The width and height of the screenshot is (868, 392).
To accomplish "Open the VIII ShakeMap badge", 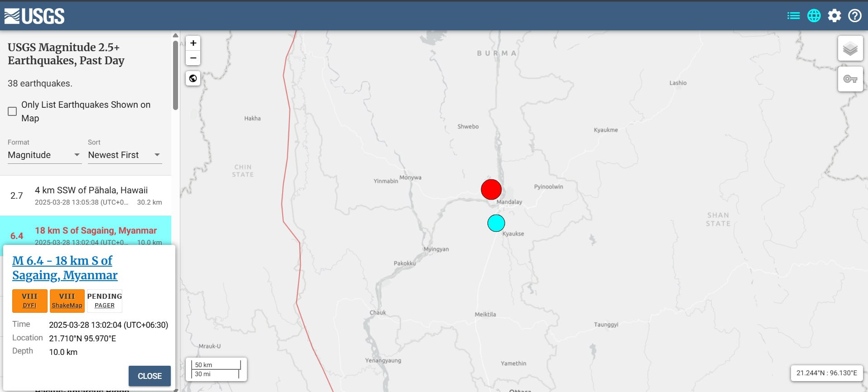I will tap(67, 301).
